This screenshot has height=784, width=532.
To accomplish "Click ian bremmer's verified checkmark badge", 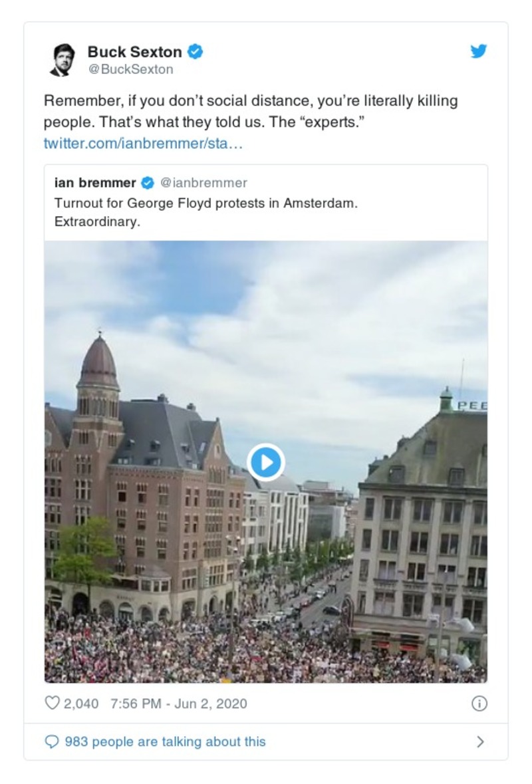I will [x=148, y=183].
